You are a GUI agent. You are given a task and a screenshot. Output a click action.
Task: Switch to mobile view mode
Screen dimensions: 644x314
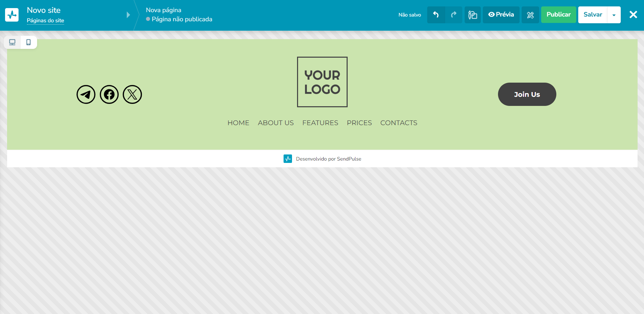pos(29,42)
